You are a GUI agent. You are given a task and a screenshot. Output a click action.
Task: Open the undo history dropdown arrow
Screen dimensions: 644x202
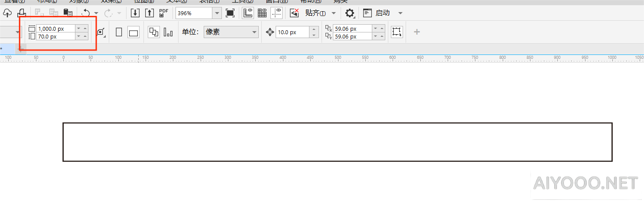coord(96,13)
